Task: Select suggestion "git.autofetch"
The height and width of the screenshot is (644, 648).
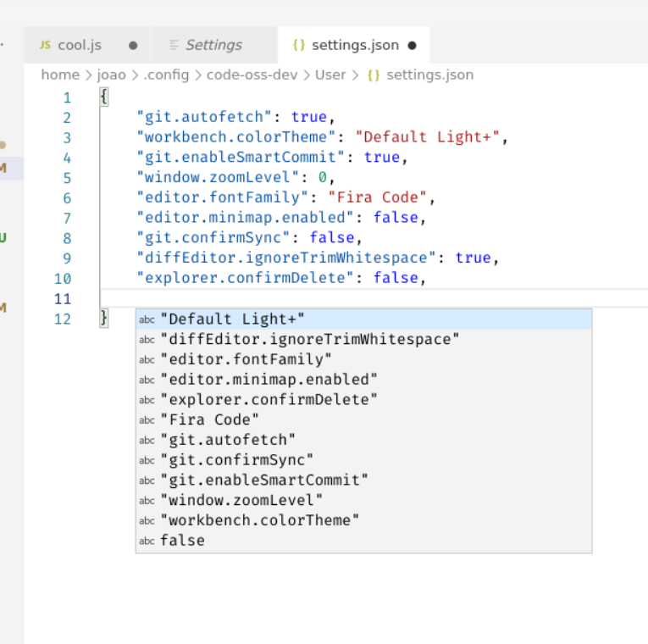Action: [363, 440]
